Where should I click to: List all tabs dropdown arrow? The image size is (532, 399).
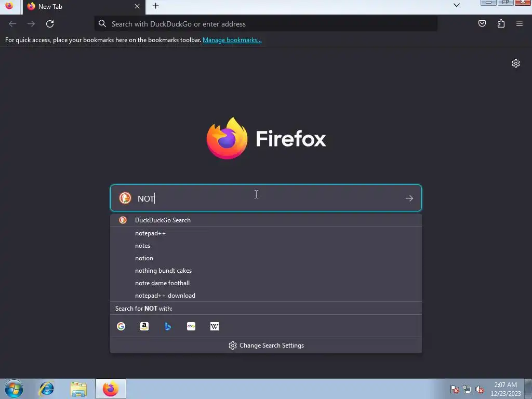pos(457,5)
